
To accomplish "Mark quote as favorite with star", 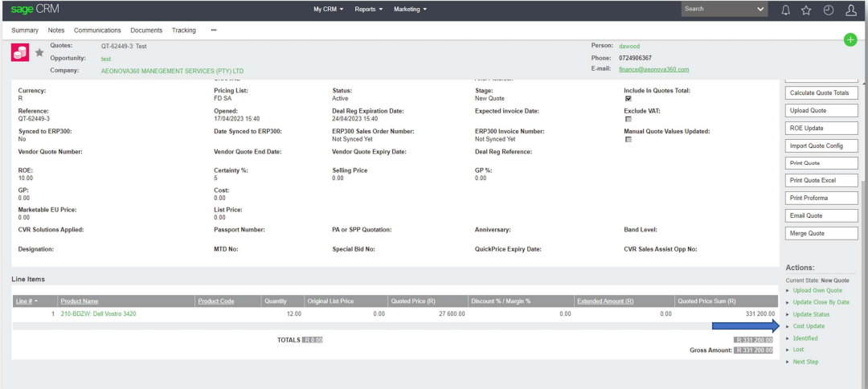I will (x=39, y=52).
